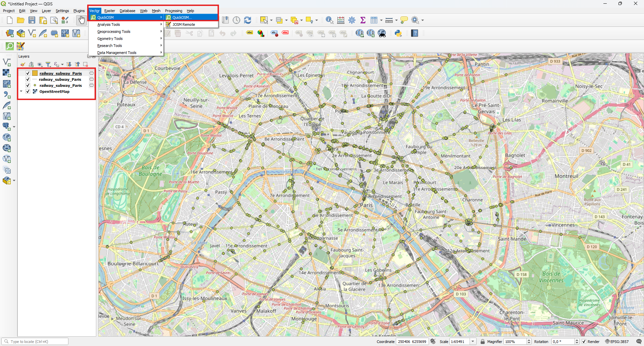Open Filter Legend by Expression dropdown arrow
This screenshot has height=346, width=644.
click(62, 64)
